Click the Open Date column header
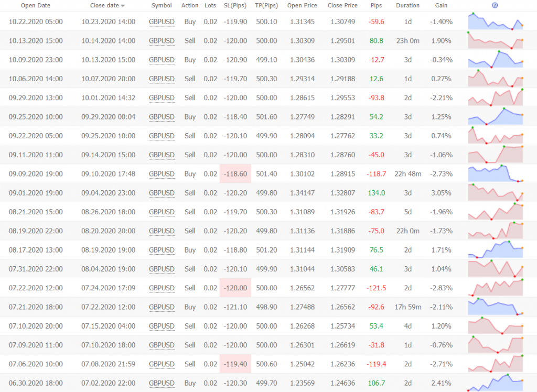The image size is (537, 392). (x=35, y=5)
